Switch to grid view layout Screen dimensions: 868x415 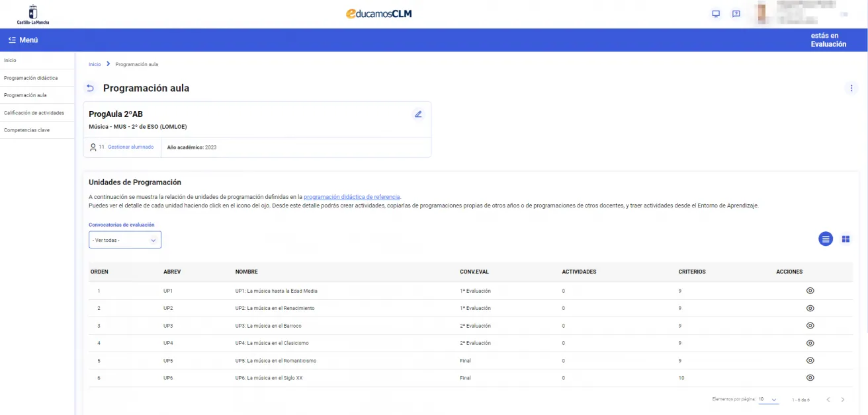846,239
